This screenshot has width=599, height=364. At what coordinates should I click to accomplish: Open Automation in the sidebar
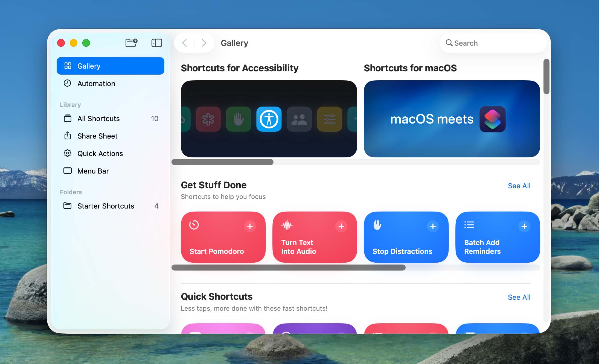coord(110,83)
